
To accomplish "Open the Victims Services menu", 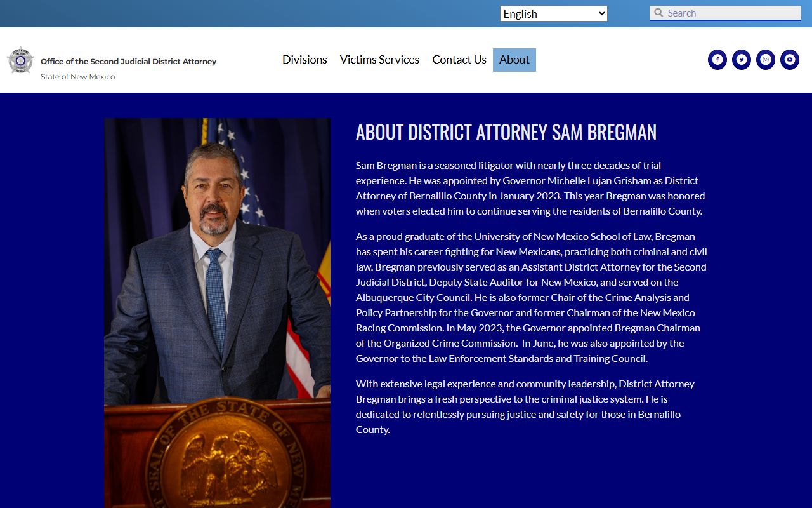I will (379, 60).
